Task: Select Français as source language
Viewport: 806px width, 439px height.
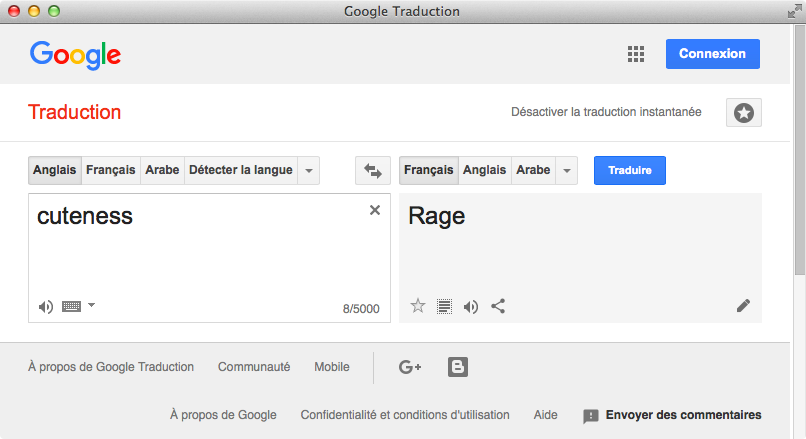Action: pos(110,170)
